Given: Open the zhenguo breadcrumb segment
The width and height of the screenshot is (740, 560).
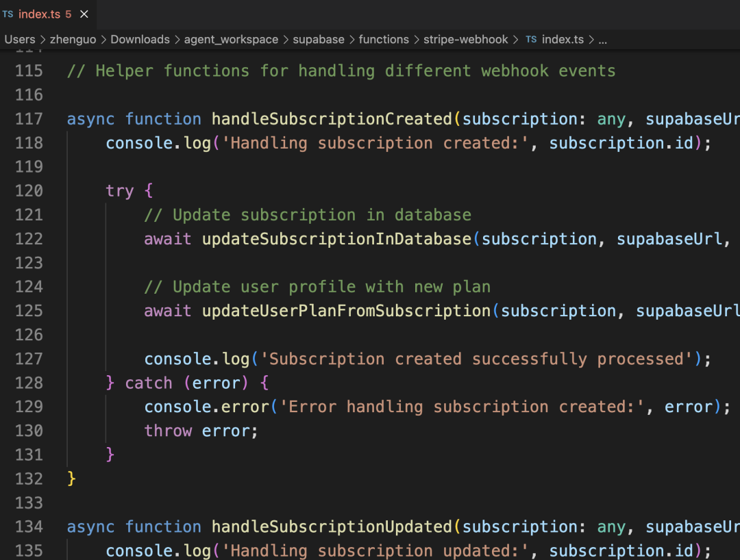Looking at the screenshot, I should click(x=73, y=40).
